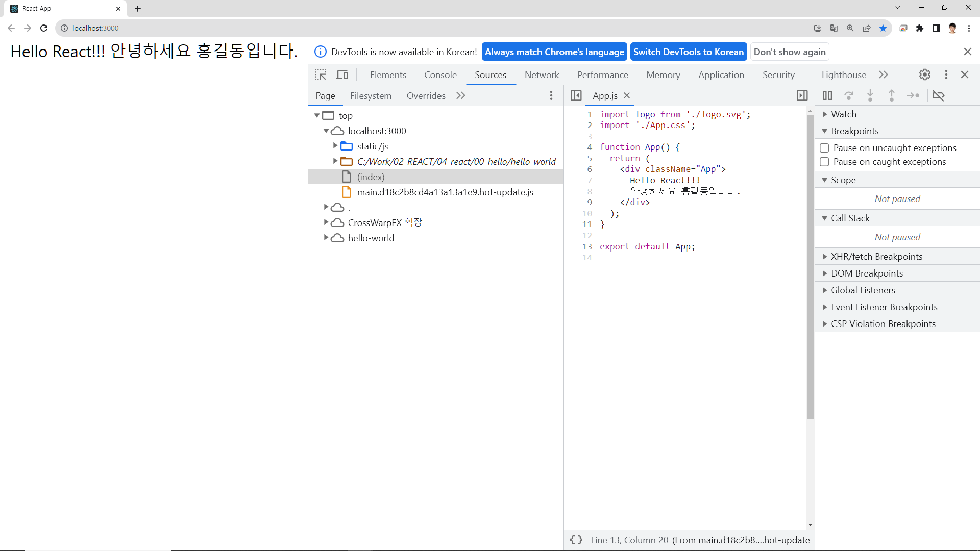Click Switch DevTools to Korean button
980x551 pixels.
[688, 52]
